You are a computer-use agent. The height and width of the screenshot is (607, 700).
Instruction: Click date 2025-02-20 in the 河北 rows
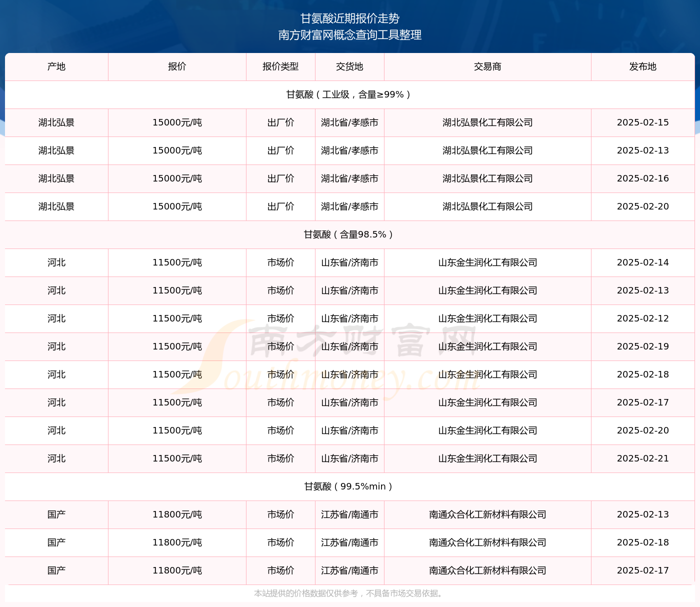[643, 430]
